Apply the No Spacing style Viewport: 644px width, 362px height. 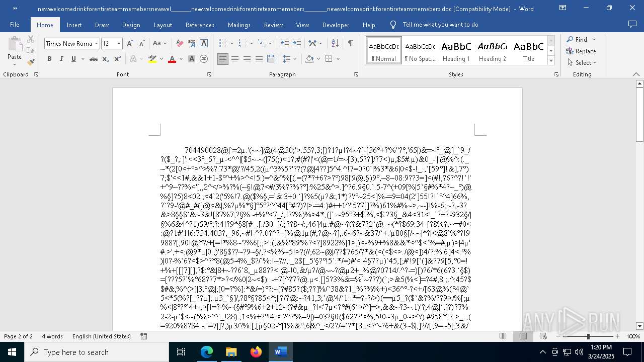coord(420,50)
